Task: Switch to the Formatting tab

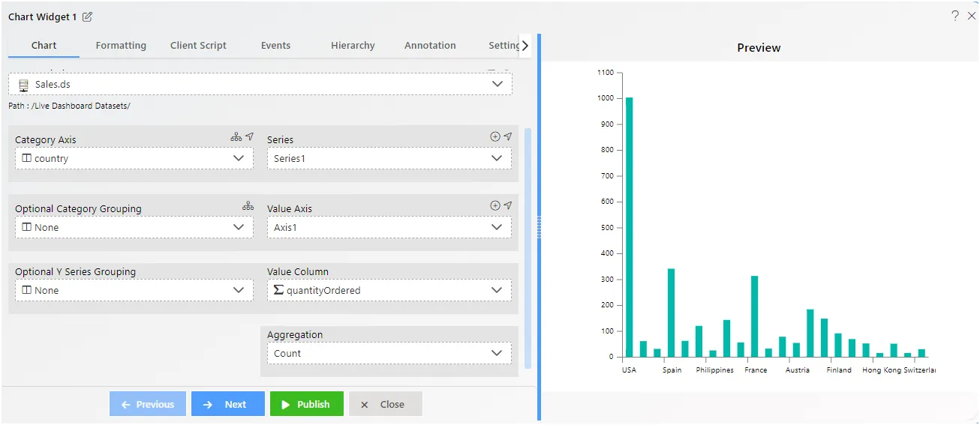Action: (121, 46)
